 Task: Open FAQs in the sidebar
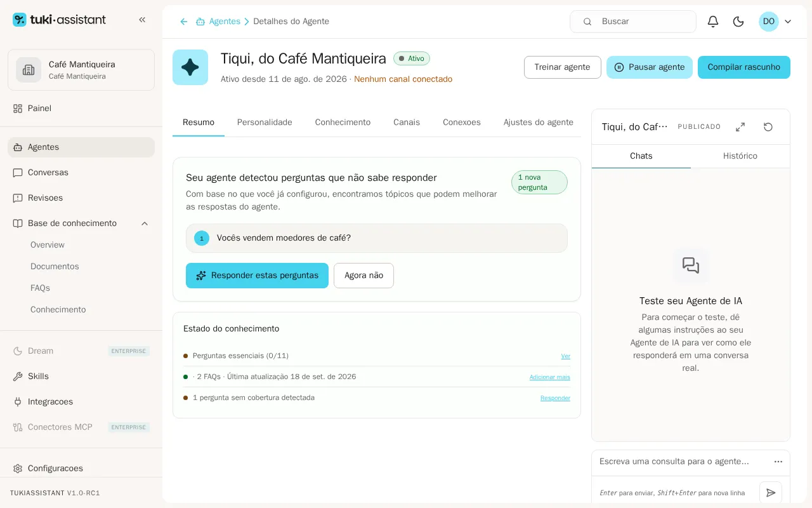coord(40,288)
